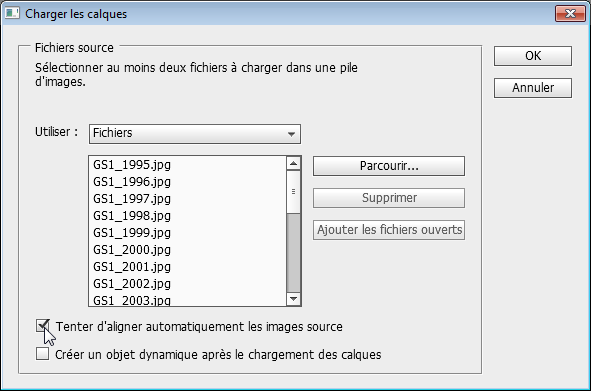591x391 pixels.
Task: Click the file list scroll down arrow
Action: pos(293,299)
